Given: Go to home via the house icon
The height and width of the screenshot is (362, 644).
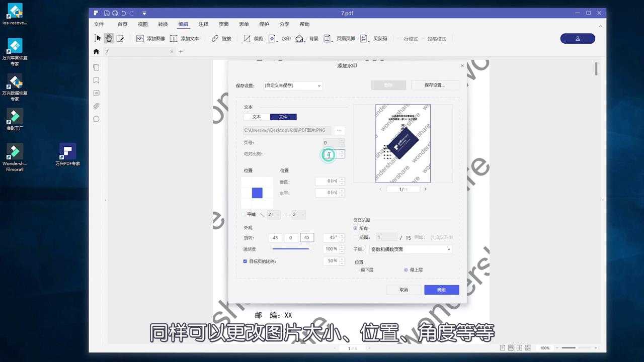Looking at the screenshot, I should [x=97, y=51].
